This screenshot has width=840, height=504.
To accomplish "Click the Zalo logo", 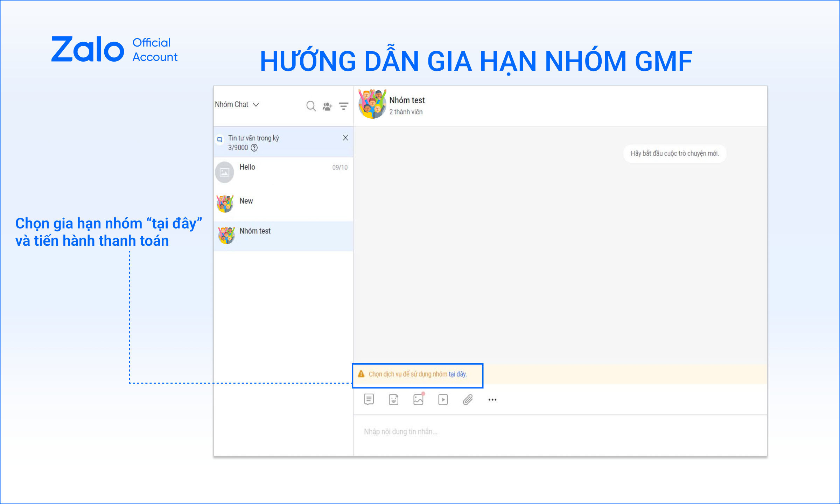I will click(x=87, y=49).
